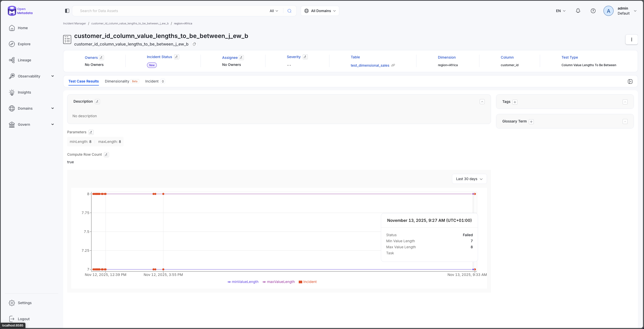Image resolution: width=644 pixels, height=329 pixels.
Task: Collapse the Description section
Action: [482, 102]
